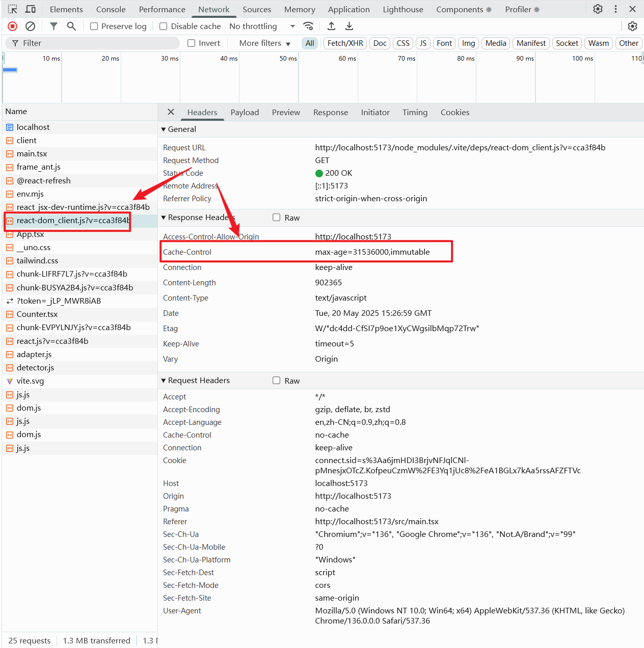Click icon beside detector.js request
The width and height of the screenshot is (644, 648).
(x=10, y=368)
